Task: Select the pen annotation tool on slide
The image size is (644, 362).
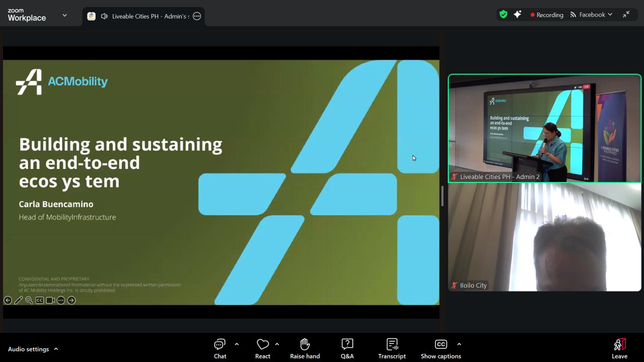Action: [19, 300]
